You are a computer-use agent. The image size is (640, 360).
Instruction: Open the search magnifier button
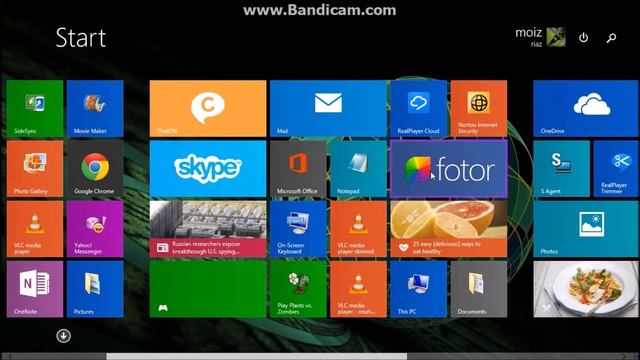(611, 38)
